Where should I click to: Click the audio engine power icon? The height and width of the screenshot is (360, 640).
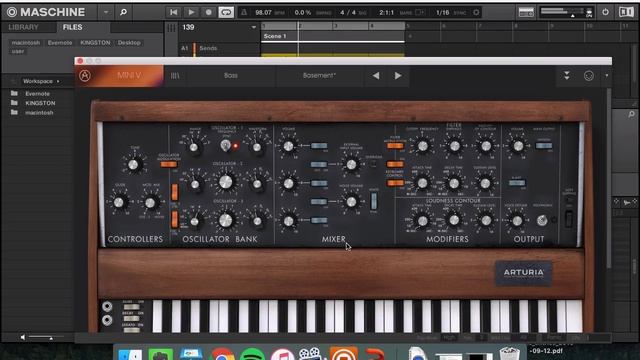click(605, 12)
